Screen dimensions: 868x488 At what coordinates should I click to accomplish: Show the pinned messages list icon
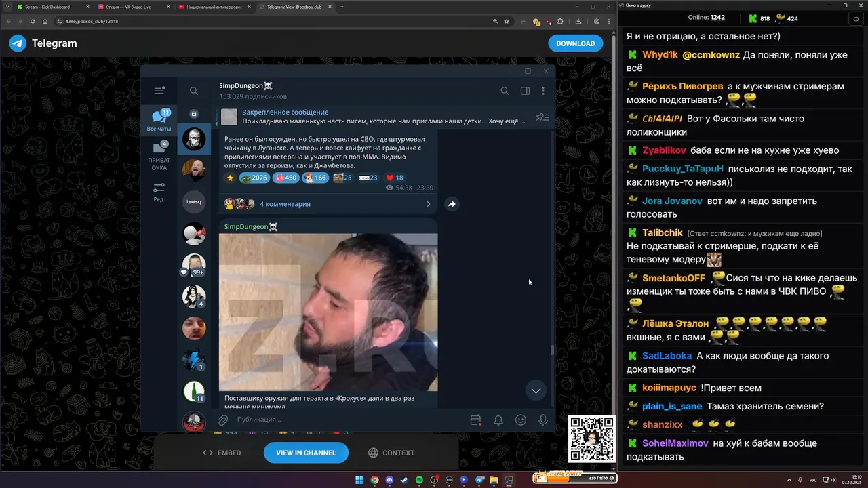click(542, 117)
